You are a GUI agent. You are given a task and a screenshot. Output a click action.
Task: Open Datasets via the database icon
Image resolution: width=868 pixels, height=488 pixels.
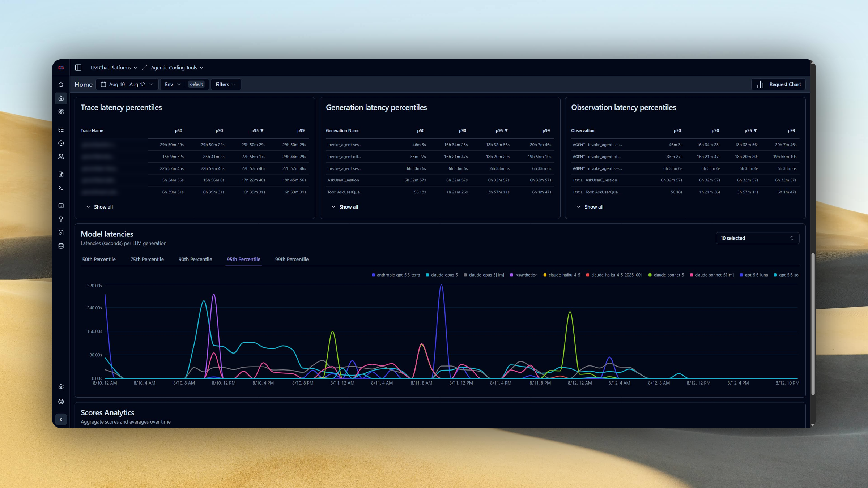tap(61, 246)
